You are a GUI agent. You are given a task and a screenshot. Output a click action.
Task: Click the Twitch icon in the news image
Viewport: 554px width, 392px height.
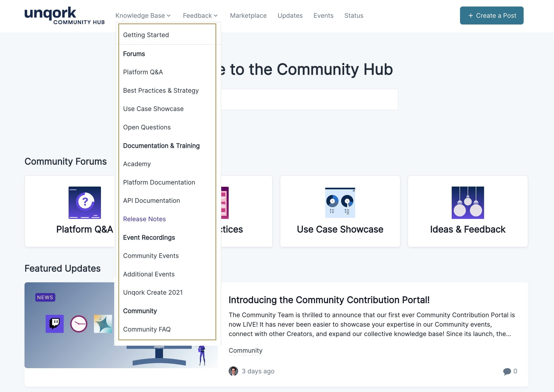click(x=55, y=324)
